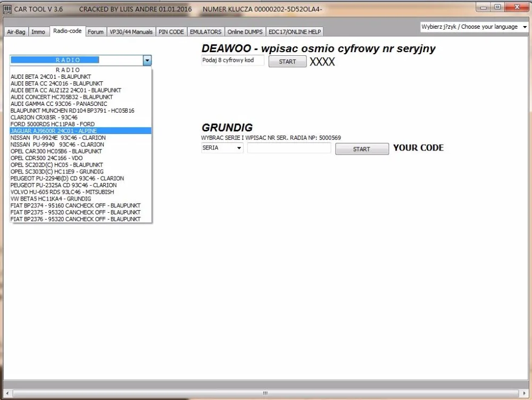
Task: Select OPEL CDR500 24C166 - VDO
Action: 81,158
